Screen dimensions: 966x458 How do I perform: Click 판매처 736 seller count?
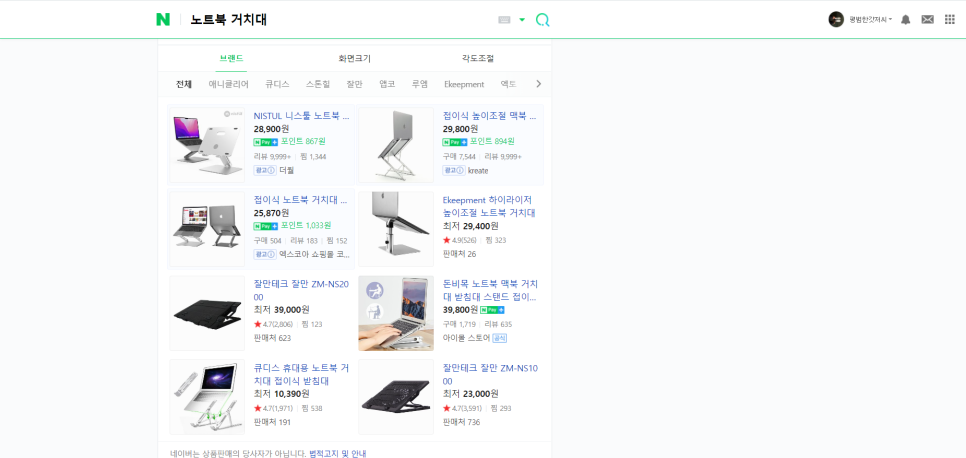click(x=461, y=422)
